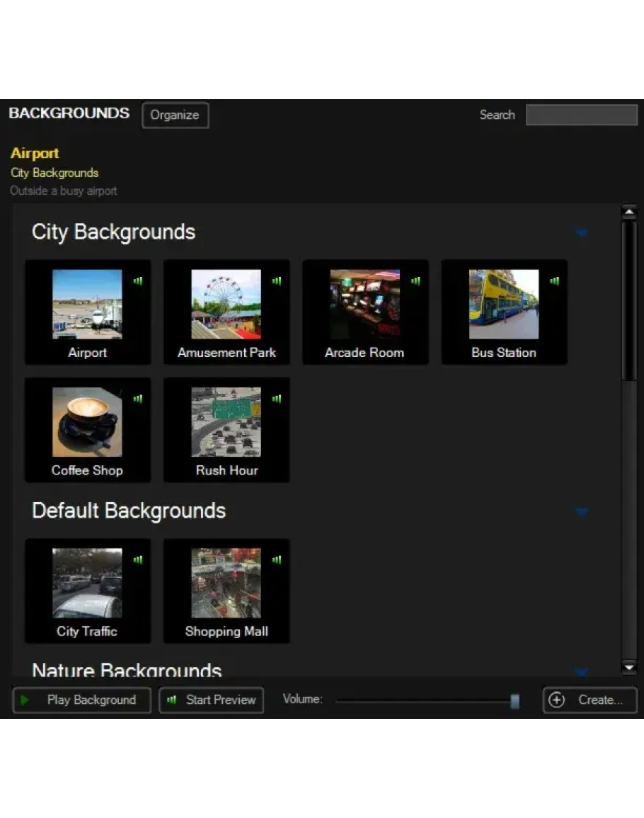Image resolution: width=644 pixels, height=818 pixels.
Task: Collapse the City Backgrounds section
Action: coord(581,232)
